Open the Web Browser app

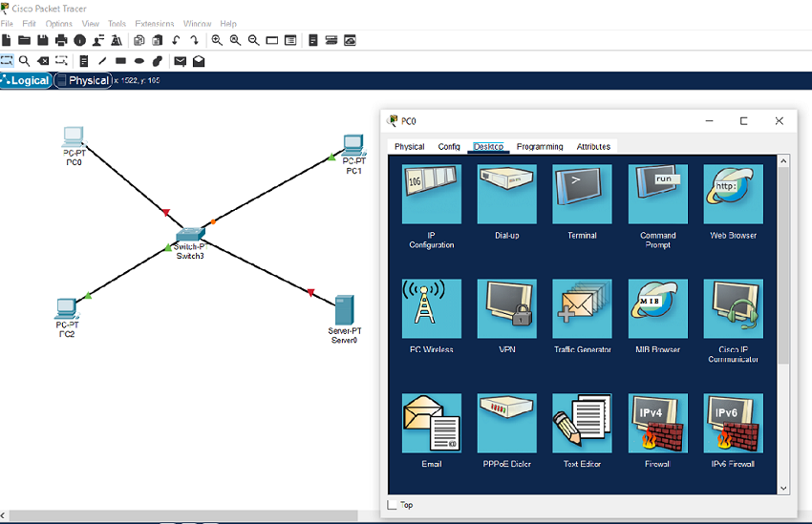[733, 194]
